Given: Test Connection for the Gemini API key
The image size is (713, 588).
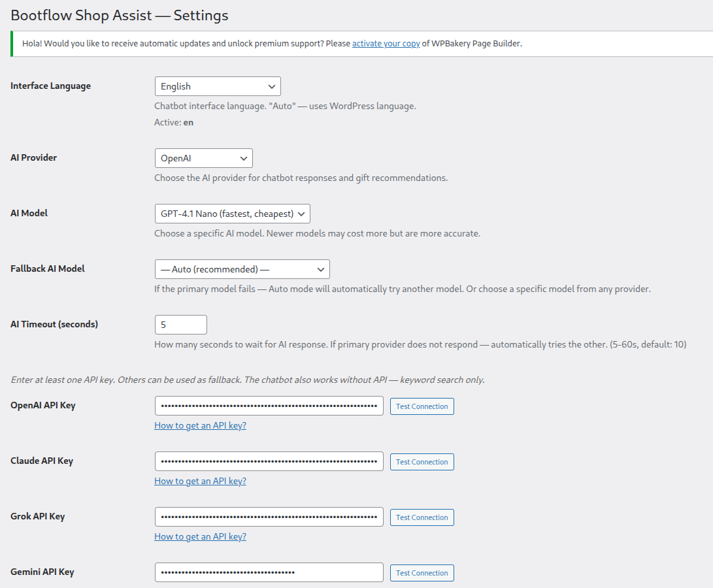Looking at the screenshot, I should click(422, 572).
